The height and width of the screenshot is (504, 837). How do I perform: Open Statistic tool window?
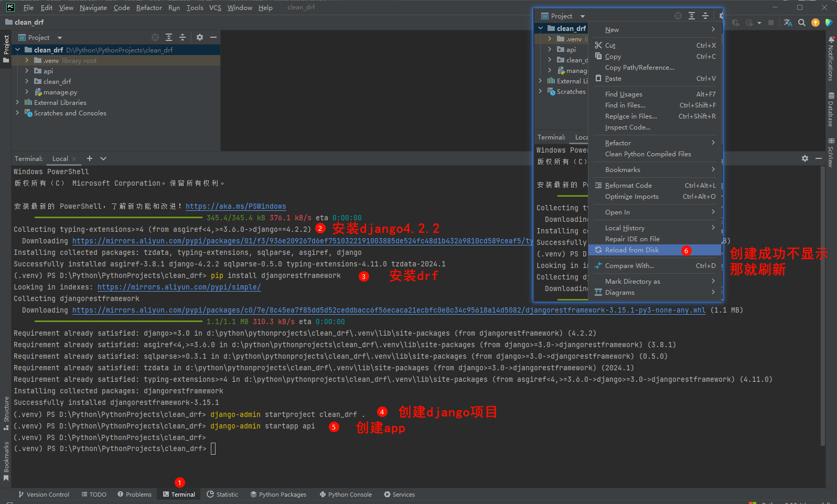pos(222,495)
